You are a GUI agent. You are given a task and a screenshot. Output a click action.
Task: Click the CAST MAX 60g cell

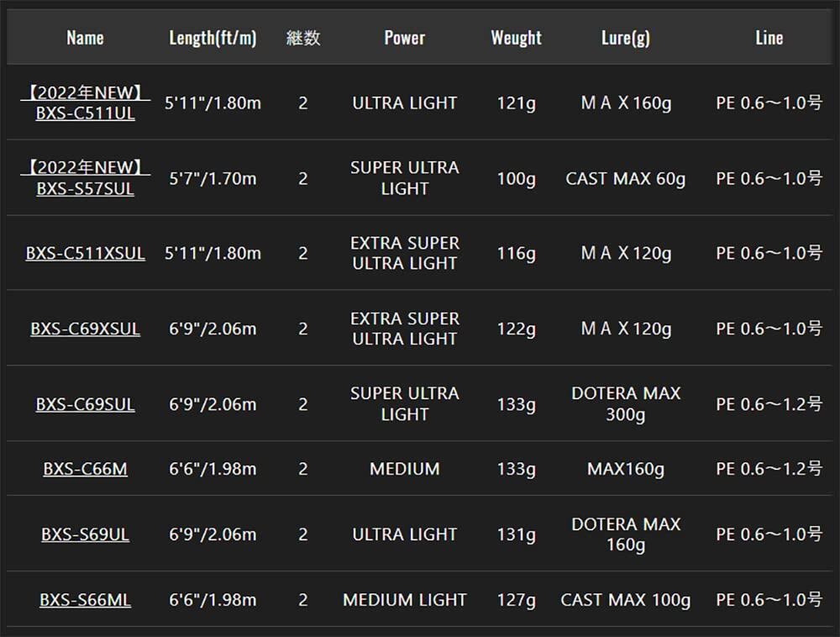pyautogui.click(x=626, y=179)
